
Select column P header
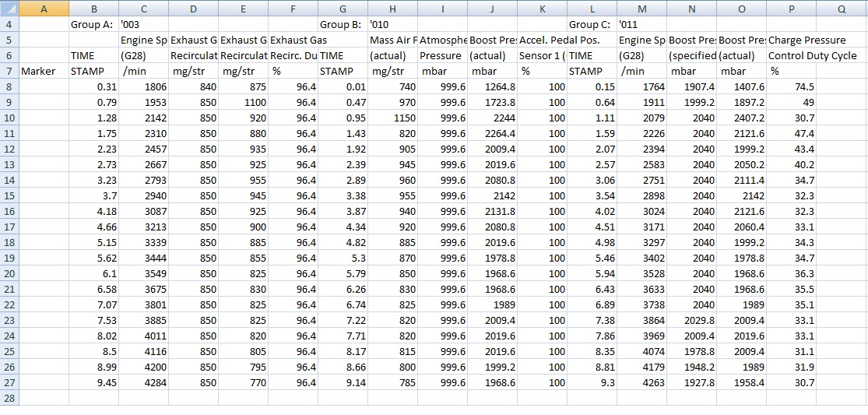(791, 9)
